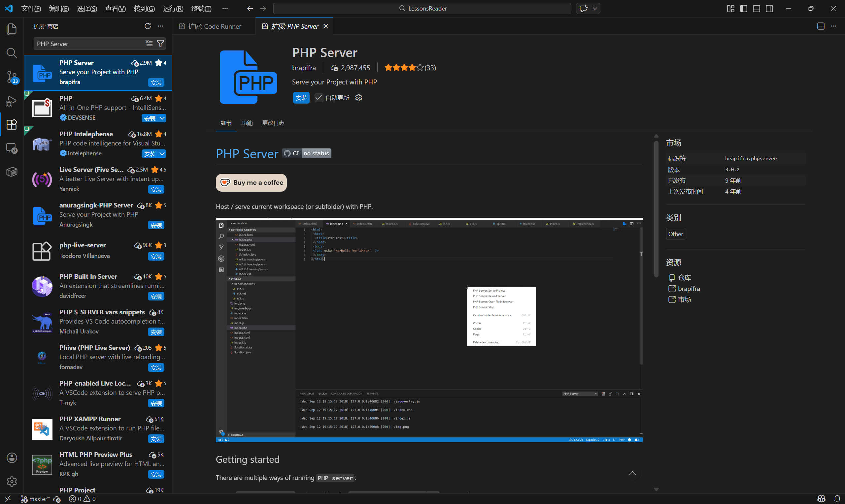The image size is (845, 504).
Task: Open Run and Debug view
Action: coord(12,101)
